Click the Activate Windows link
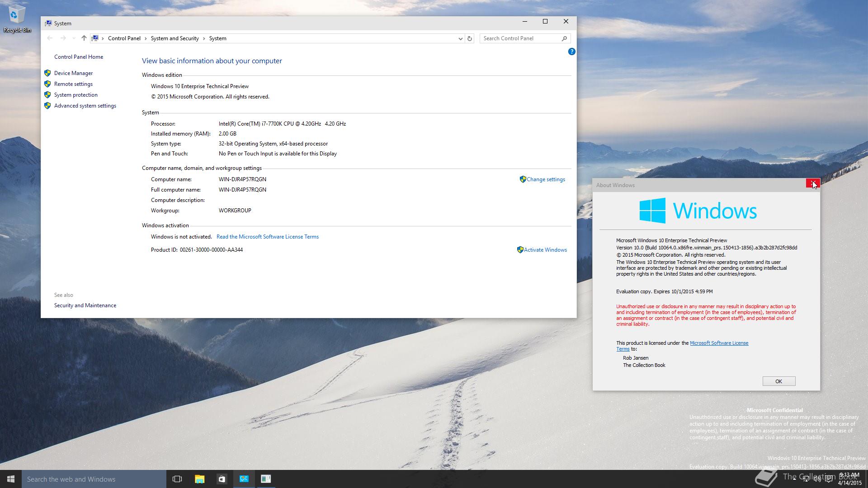The width and height of the screenshot is (868, 488). click(x=545, y=250)
